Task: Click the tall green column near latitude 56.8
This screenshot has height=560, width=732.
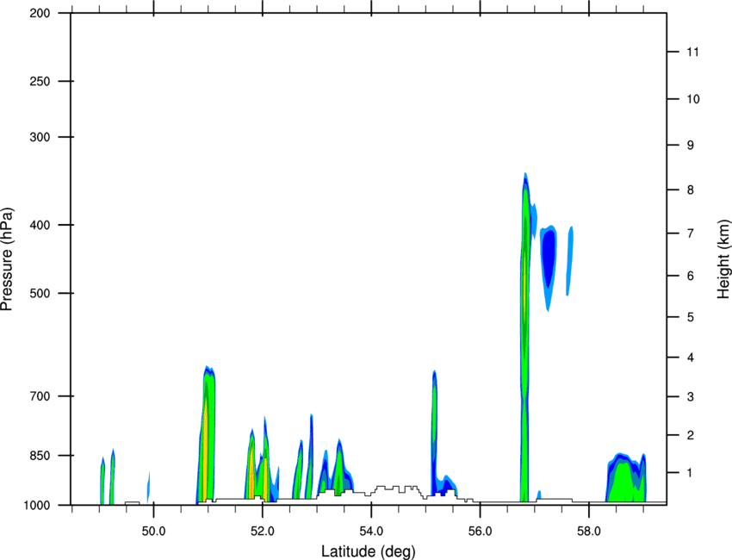Action: (x=524, y=336)
